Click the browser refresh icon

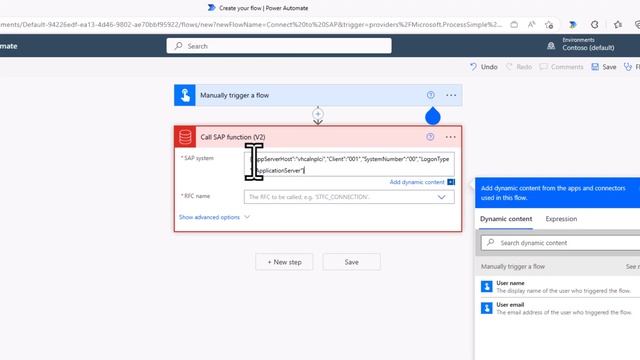pyautogui.click(x=595, y=24)
